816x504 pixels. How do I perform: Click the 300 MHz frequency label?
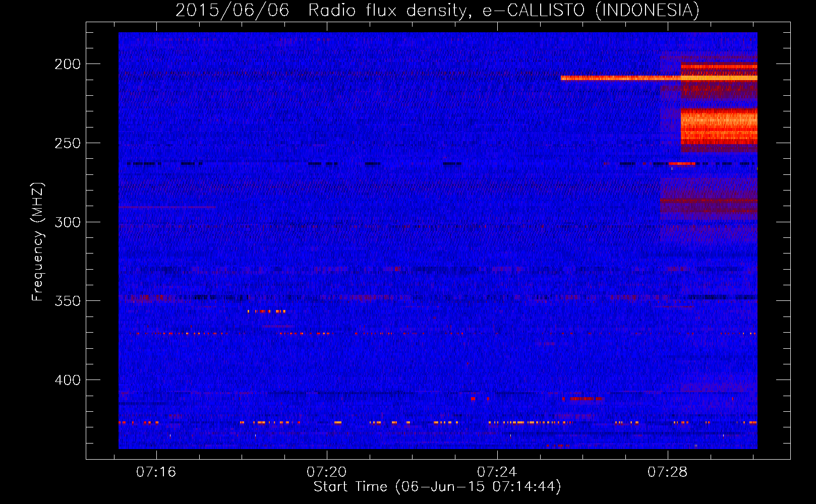68,222
